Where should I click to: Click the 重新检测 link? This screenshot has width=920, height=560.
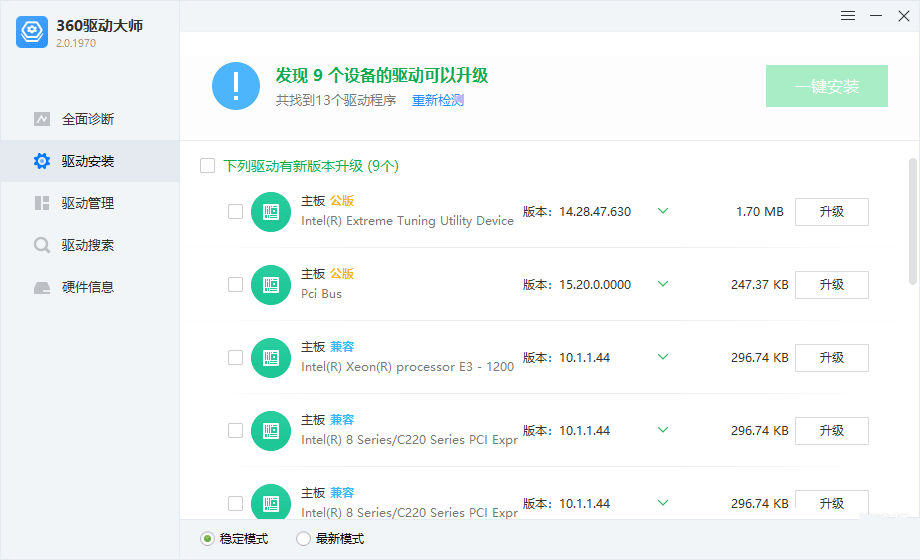click(x=438, y=100)
